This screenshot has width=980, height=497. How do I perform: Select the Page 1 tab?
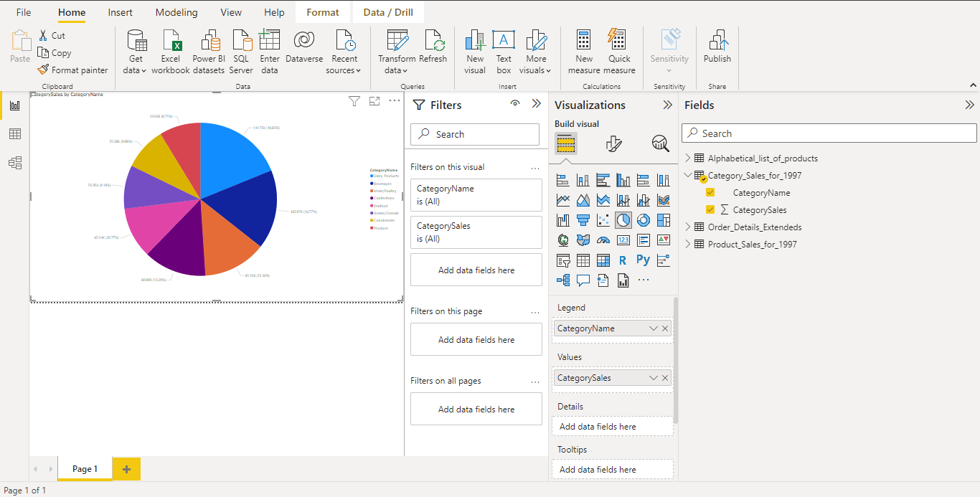coord(85,469)
